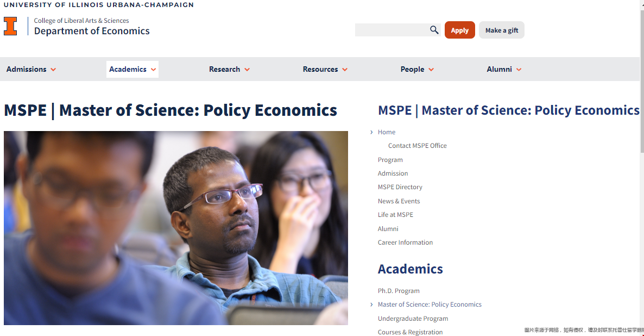Open the Courses & Registration link
Screen dimensions: 644x336
click(x=411, y=332)
